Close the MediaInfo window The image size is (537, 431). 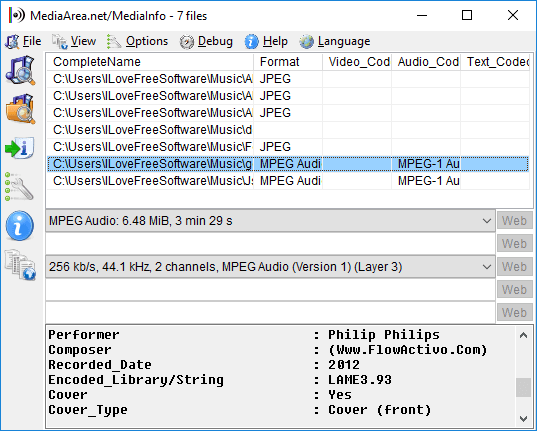(513, 15)
